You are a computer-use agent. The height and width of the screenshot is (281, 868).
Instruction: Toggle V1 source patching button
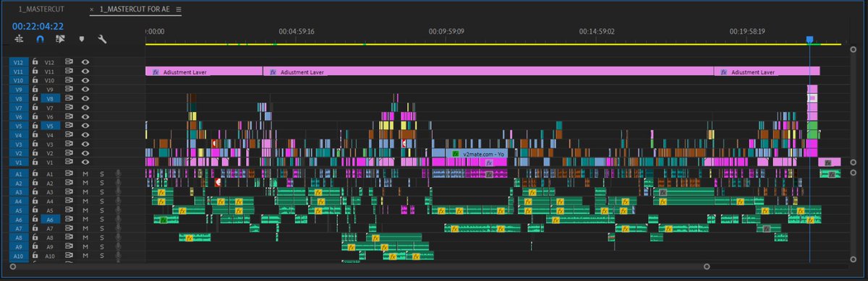(19, 163)
